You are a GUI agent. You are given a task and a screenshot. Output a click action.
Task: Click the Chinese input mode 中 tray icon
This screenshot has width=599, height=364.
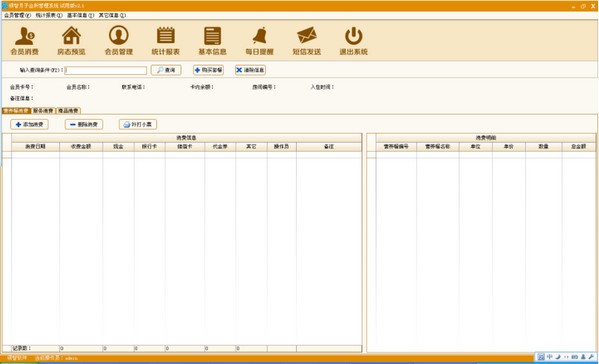tap(549, 357)
